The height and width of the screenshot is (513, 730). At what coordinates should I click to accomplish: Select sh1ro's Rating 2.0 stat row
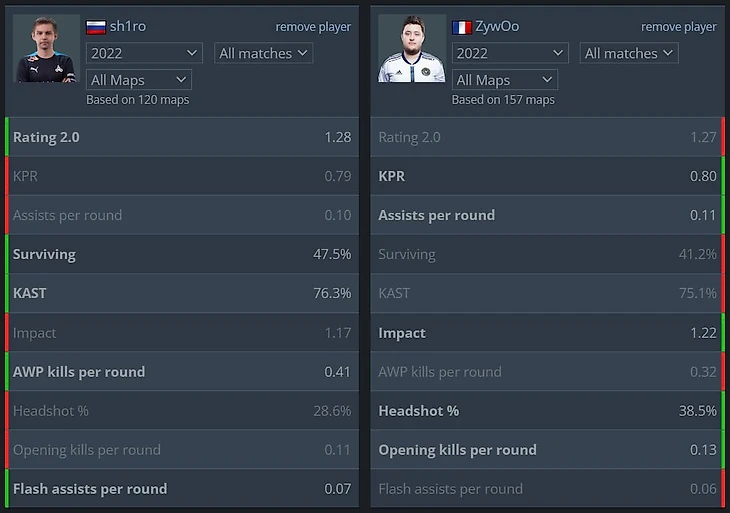coord(182,137)
